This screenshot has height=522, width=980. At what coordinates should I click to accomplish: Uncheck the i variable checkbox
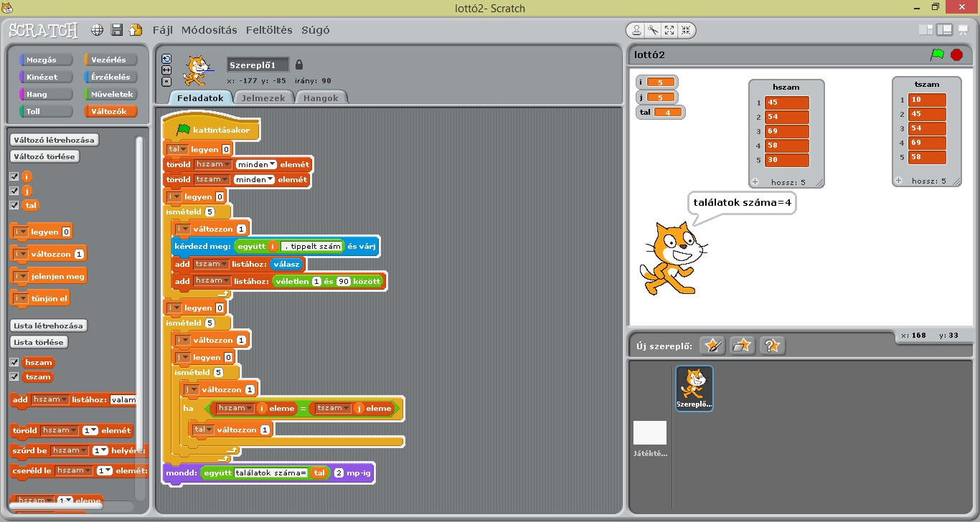[14, 176]
